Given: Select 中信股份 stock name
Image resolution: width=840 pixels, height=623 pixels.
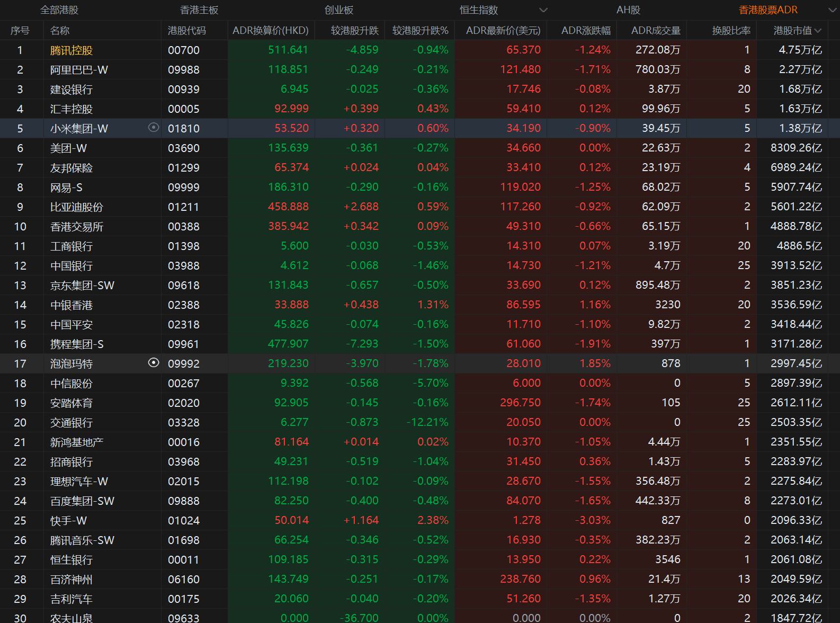Looking at the screenshot, I should click(72, 383).
